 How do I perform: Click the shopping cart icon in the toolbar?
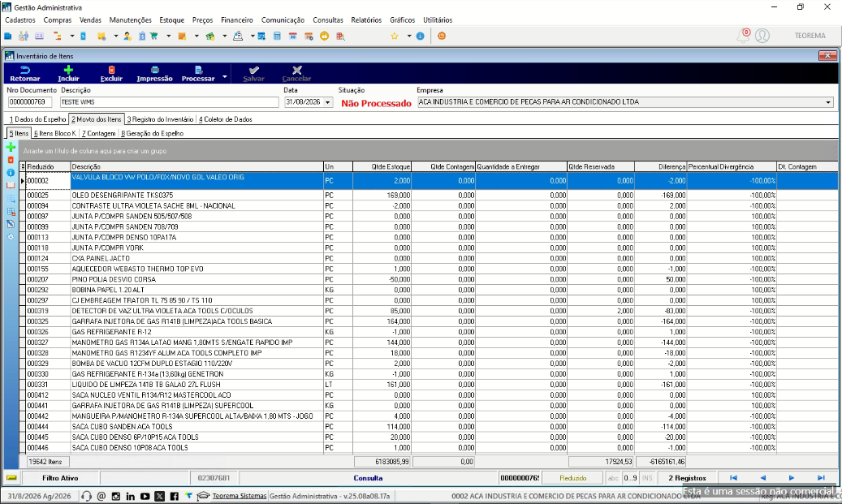coord(154,36)
